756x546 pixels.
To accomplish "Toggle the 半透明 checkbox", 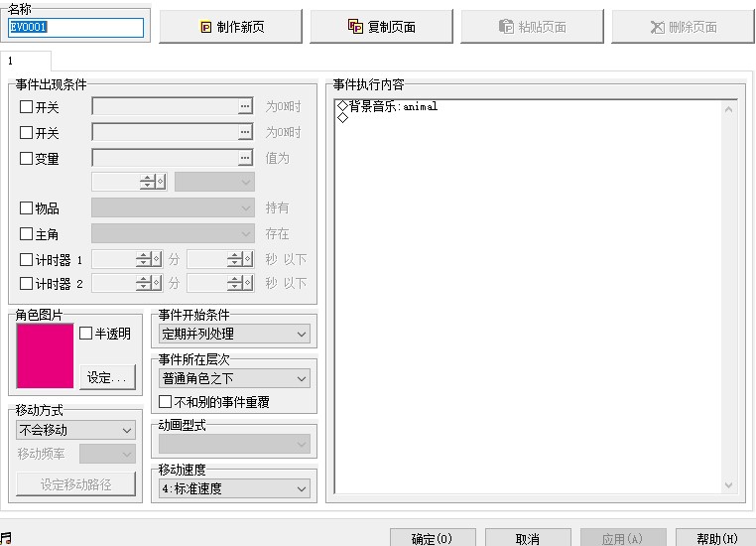I will click(86, 334).
